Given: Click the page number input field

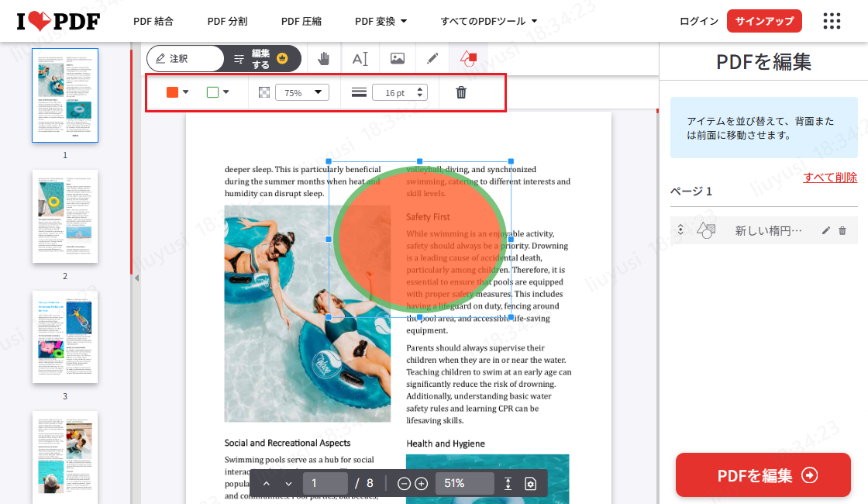Looking at the screenshot, I should (x=325, y=484).
